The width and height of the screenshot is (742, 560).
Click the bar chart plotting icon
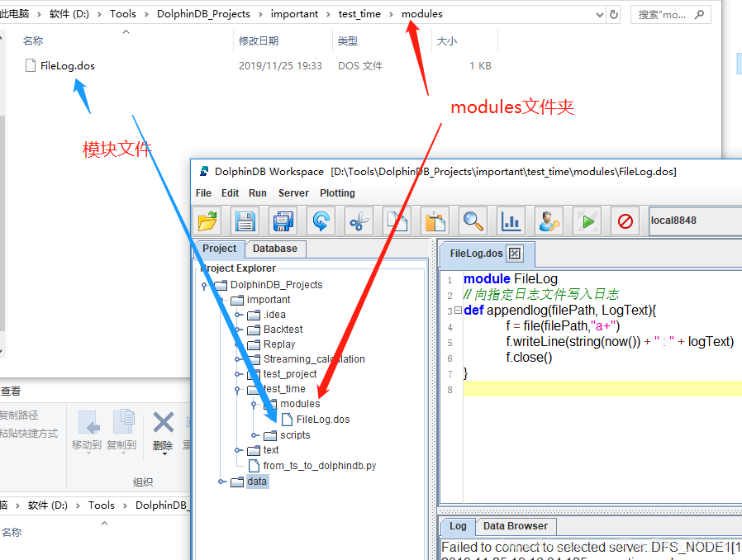point(511,221)
